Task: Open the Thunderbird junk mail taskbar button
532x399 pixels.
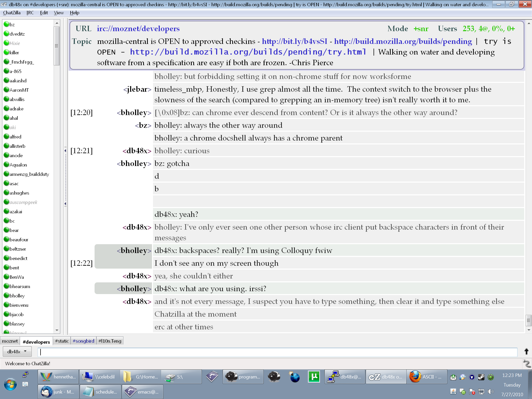Action: click(58, 392)
